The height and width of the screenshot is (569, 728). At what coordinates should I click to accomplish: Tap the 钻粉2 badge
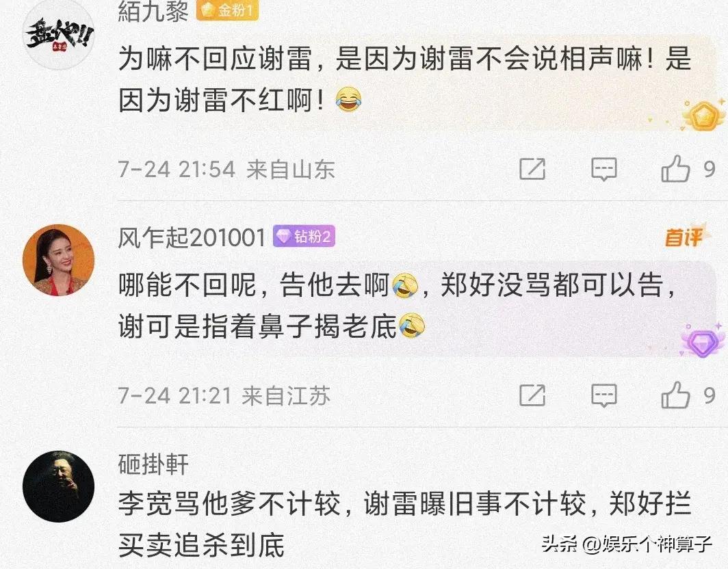pyautogui.click(x=304, y=236)
